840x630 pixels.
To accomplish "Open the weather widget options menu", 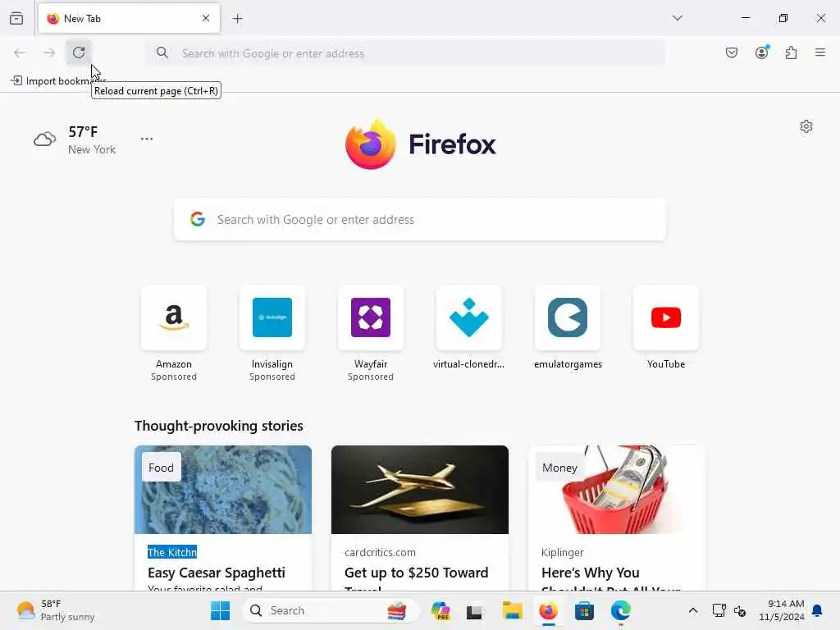I will [147, 139].
